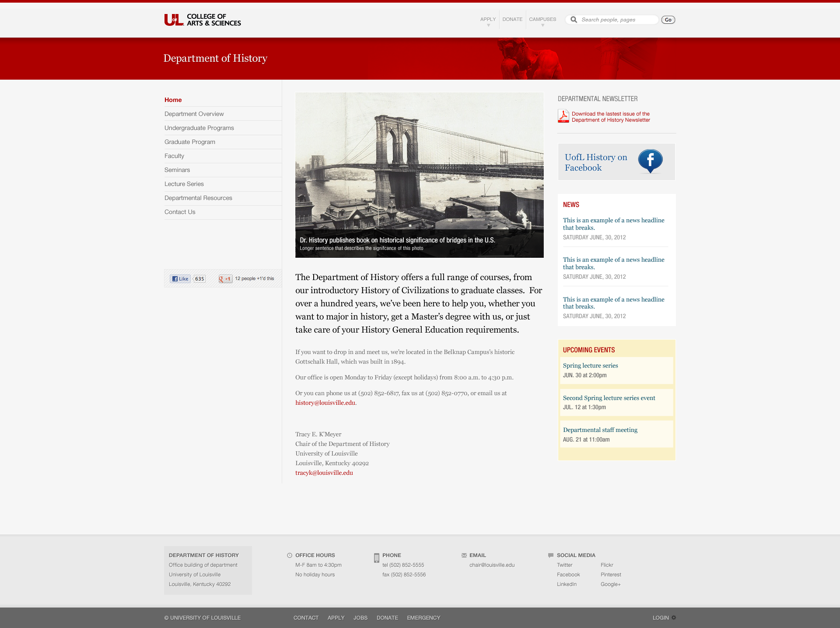Click the Google +1 button icon
This screenshot has width=840, height=628.
coord(225,279)
